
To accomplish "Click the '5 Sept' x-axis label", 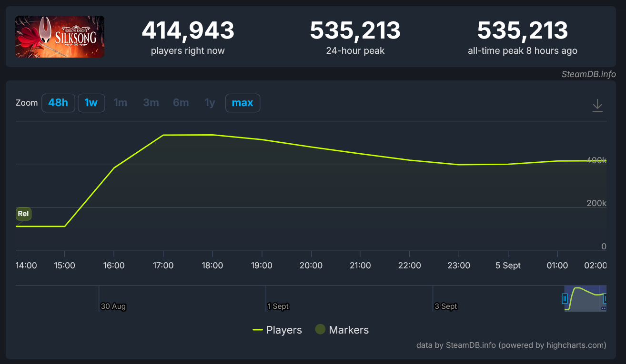I will [508, 266].
